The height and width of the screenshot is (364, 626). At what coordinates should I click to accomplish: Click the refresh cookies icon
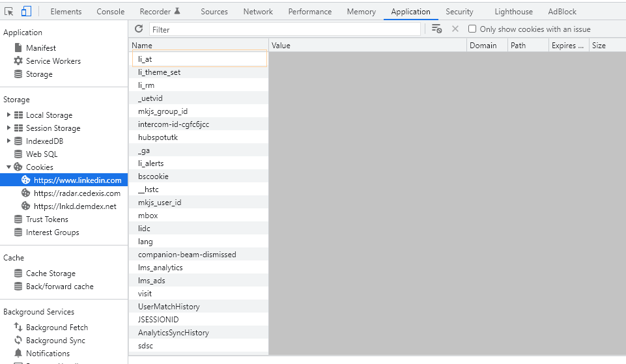139,29
